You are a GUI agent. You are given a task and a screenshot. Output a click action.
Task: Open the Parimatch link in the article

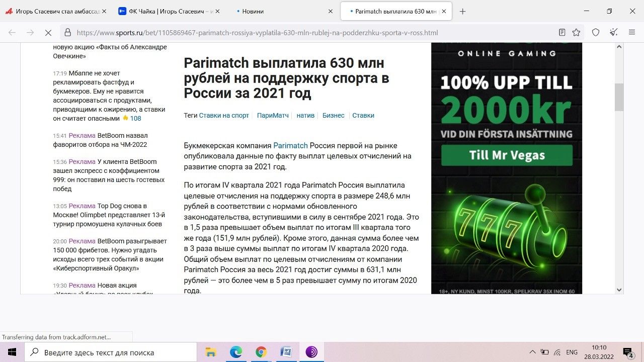click(x=290, y=145)
